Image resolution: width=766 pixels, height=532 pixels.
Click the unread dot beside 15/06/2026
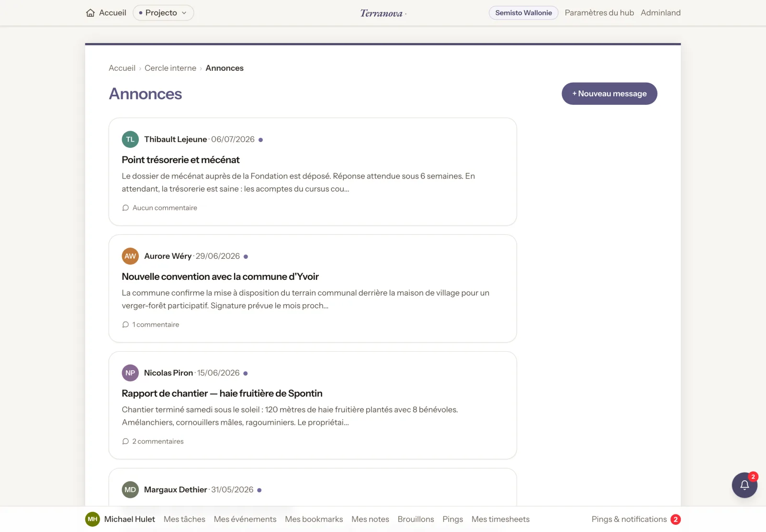pos(246,373)
